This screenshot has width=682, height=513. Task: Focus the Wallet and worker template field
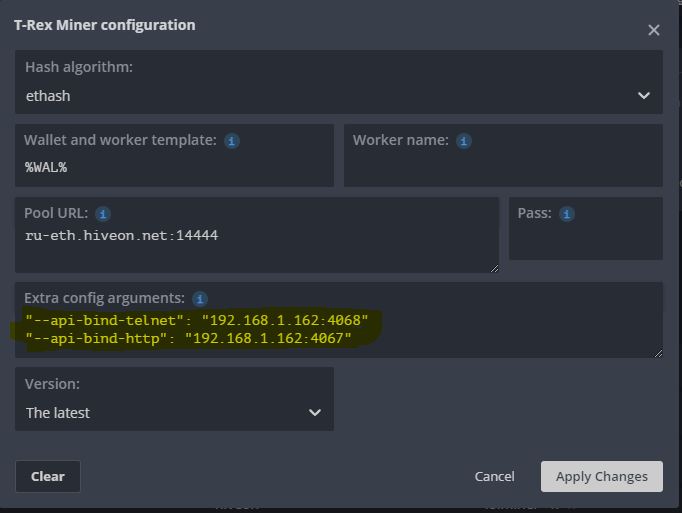pos(174,155)
